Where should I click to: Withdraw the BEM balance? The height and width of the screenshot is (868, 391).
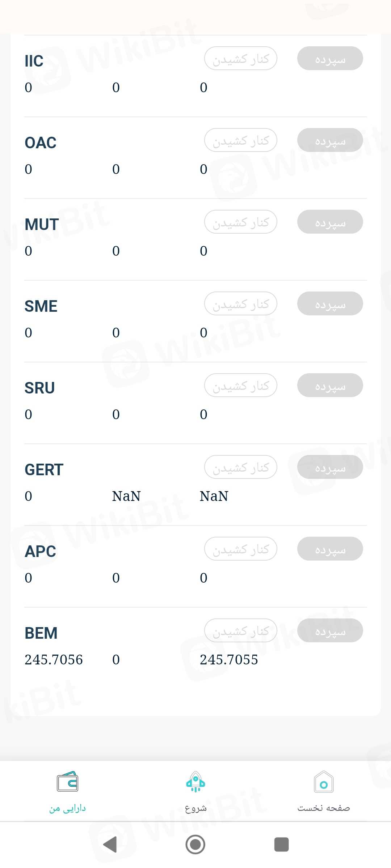click(241, 631)
